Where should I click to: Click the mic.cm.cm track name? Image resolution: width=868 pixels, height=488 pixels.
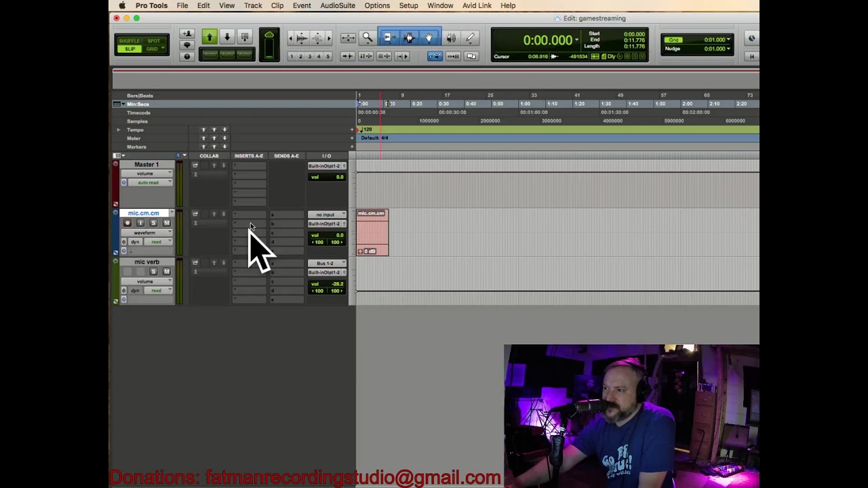(x=144, y=213)
